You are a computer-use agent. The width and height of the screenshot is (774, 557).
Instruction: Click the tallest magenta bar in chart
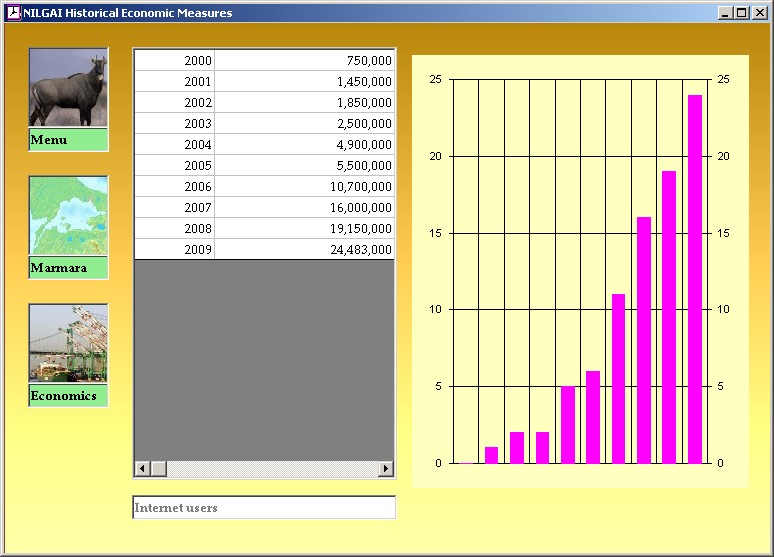coord(694,280)
